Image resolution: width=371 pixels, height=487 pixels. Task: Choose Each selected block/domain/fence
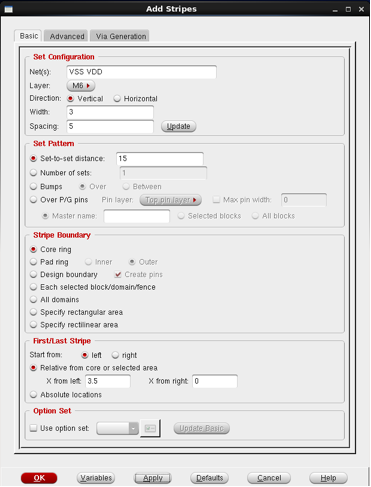point(33,287)
